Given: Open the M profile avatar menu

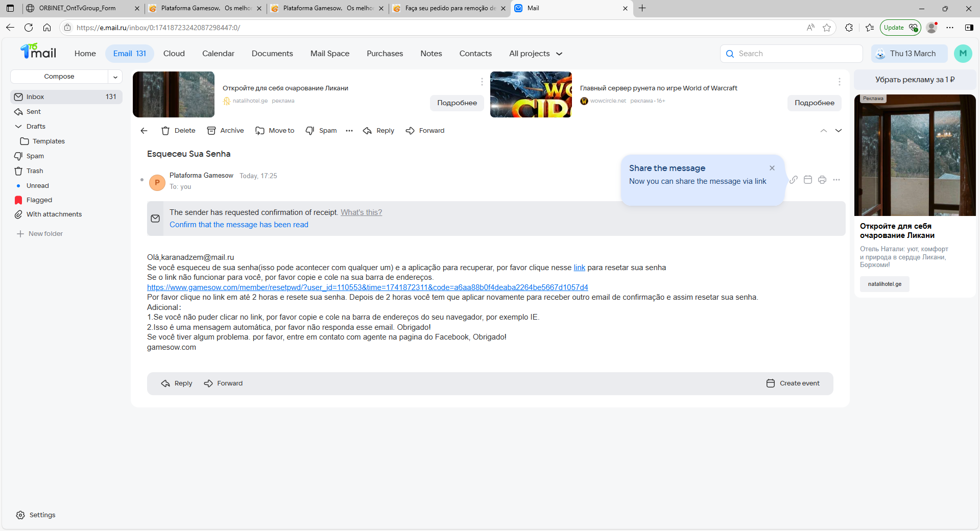Looking at the screenshot, I should pos(963,54).
